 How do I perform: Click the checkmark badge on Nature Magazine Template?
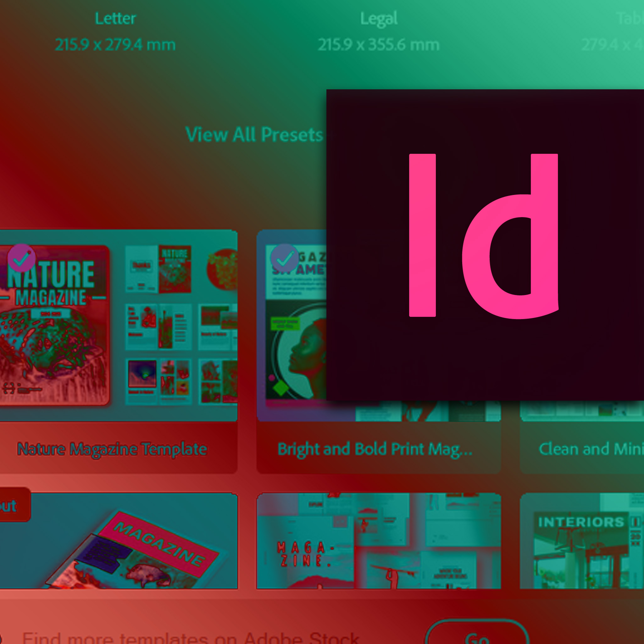21,258
